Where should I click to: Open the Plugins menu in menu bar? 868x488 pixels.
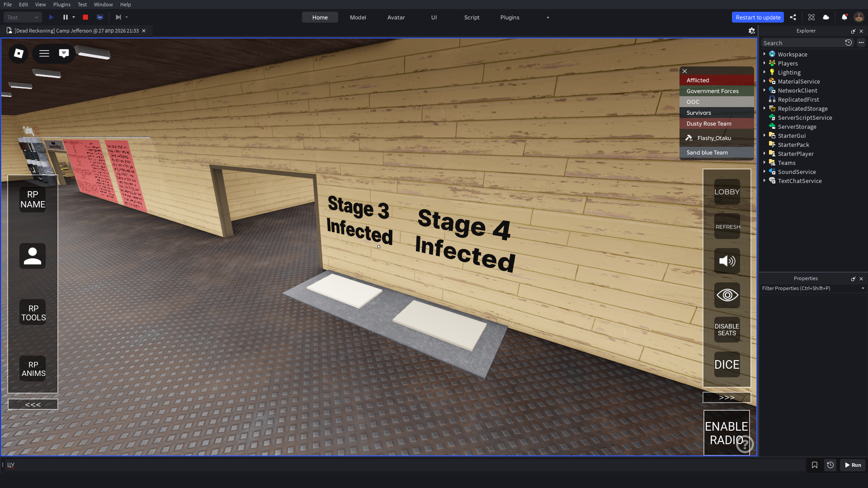point(62,5)
